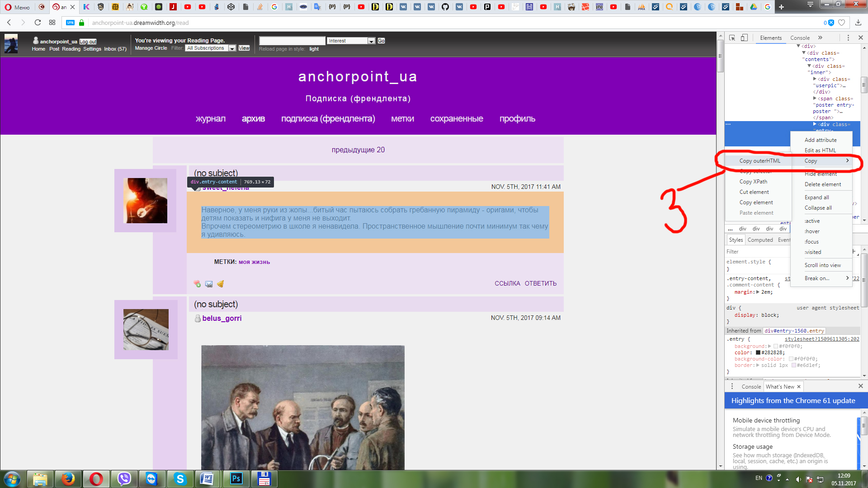Image resolution: width=868 pixels, height=488 pixels.
Task: Activate the DevTools inspect element picker
Action: [732, 38]
